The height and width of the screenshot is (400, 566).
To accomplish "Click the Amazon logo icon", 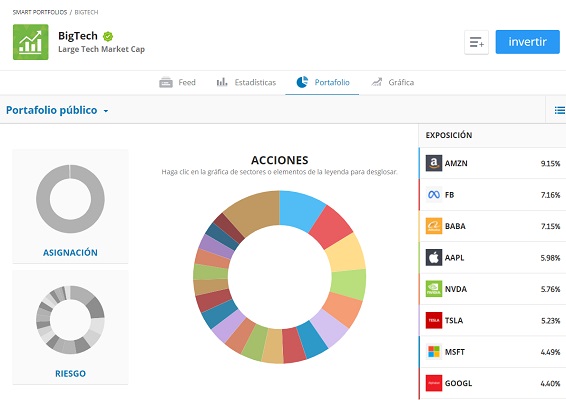I will 434,163.
